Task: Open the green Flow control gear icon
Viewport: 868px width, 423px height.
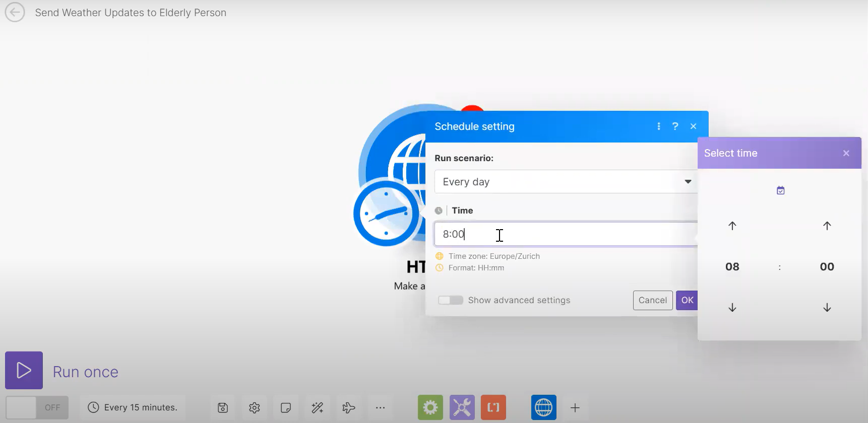Action: click(x=430, y=407)
